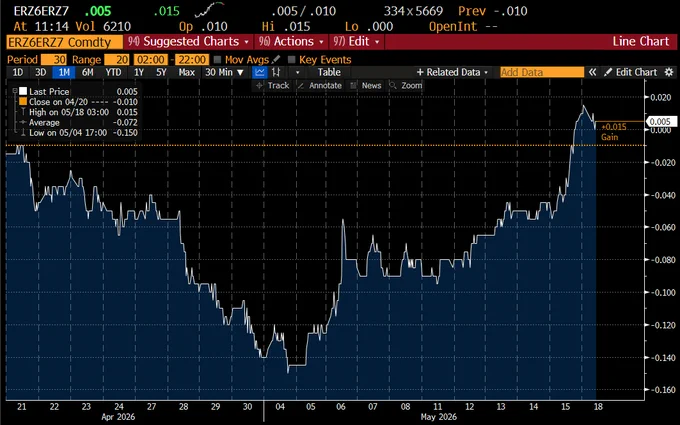Click the header sparkline mini chart
Screen dimensions: 680x425
pos(209,10)
